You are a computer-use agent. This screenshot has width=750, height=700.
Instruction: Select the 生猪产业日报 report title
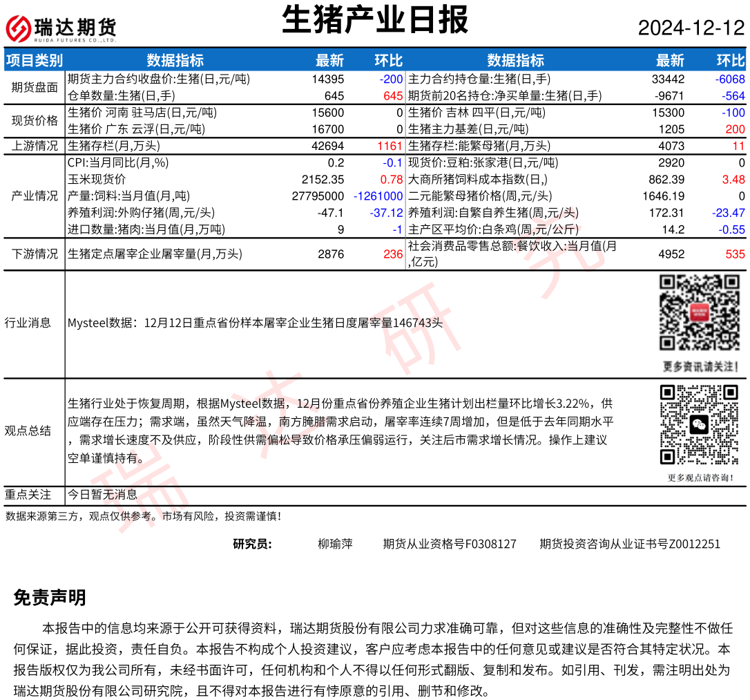click(375, 20)
